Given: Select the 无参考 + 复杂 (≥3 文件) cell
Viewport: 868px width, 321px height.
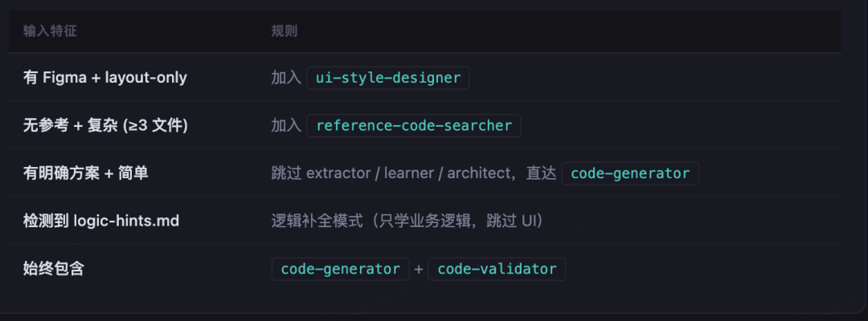Looking at the screenshot, I should pos(106,126).
